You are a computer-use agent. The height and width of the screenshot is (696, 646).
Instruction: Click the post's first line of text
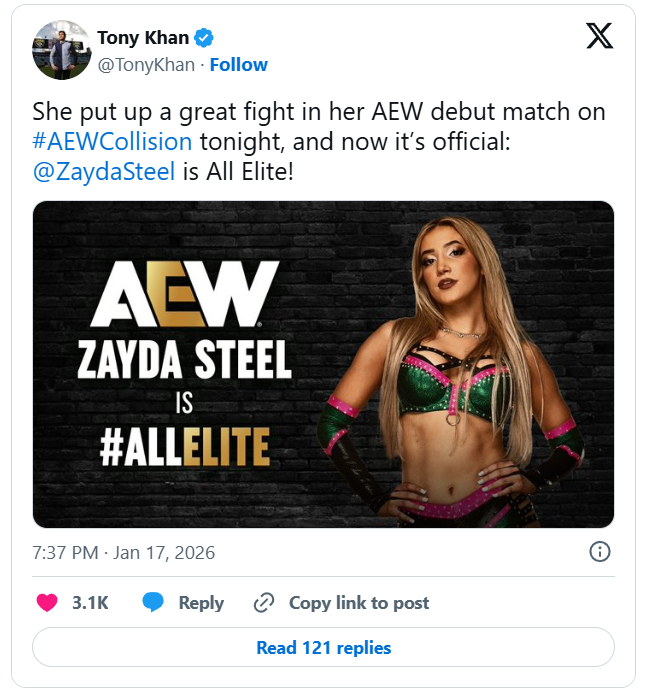318,112
